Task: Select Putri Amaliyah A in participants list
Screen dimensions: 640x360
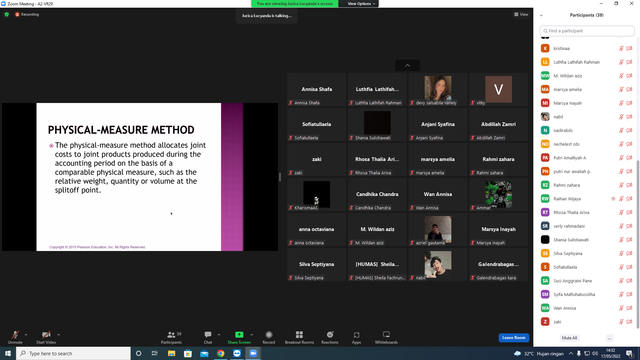Action: click(587, 158)
